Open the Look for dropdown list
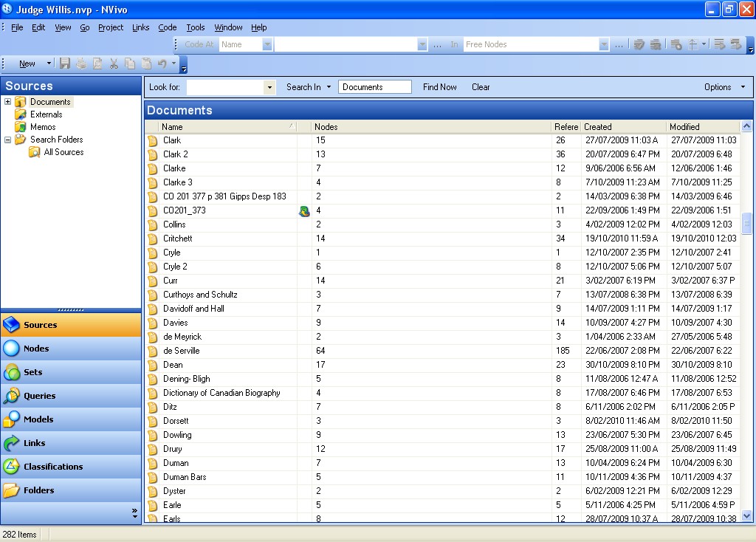756x542 pixels. point(269,87)
